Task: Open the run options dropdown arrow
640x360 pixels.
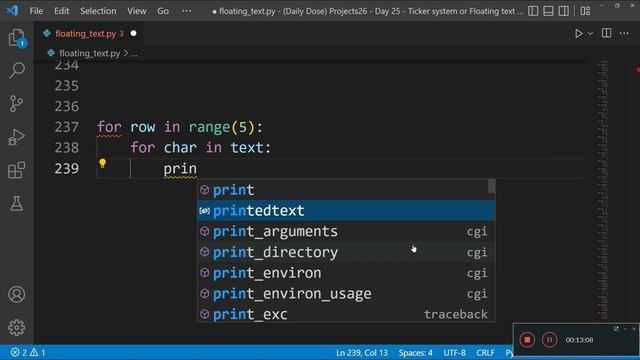Action: click(x=590, y=34)
